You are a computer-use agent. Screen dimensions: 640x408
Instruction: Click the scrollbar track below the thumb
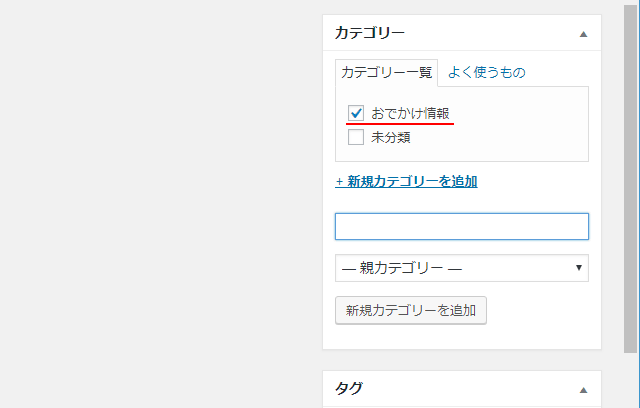(x=632, y=380)
